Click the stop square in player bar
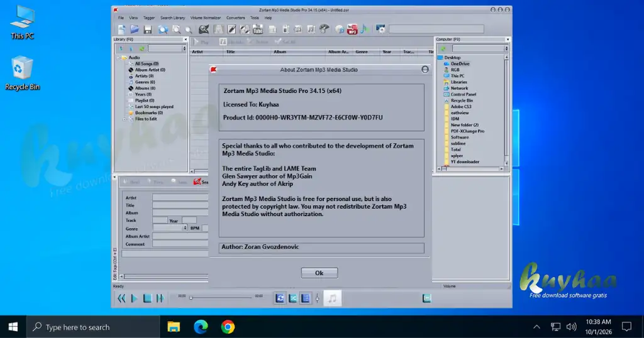This screenshot has height=338, width=644. click(x=147, y=298)
